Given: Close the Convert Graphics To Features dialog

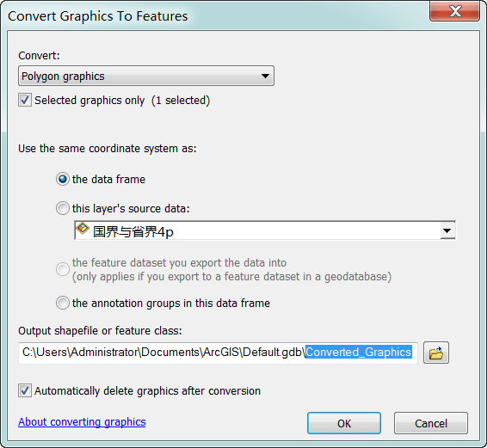Looking at the screenshot, I should (x=454, y=11).
